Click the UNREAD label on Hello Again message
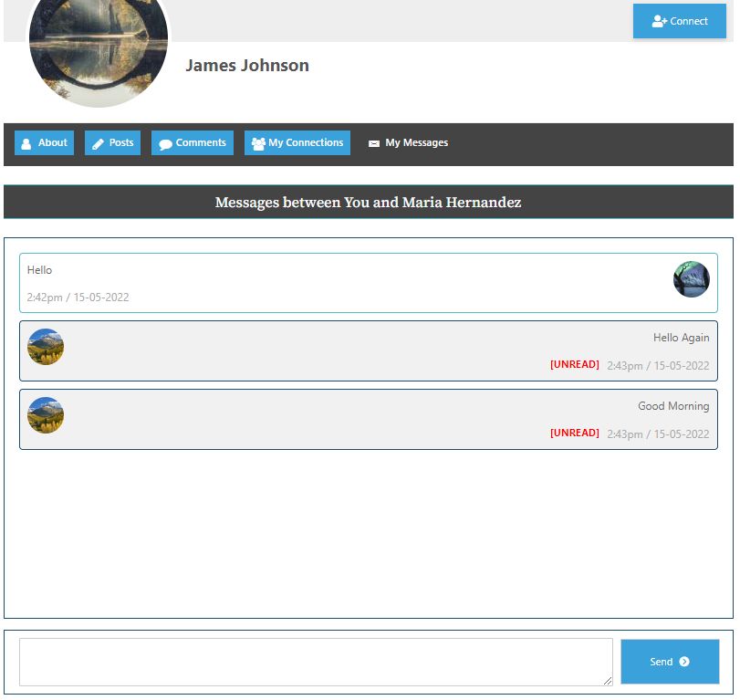Image resolution: width=740 pixels, height=700 pixels. (x=574, y=364)
